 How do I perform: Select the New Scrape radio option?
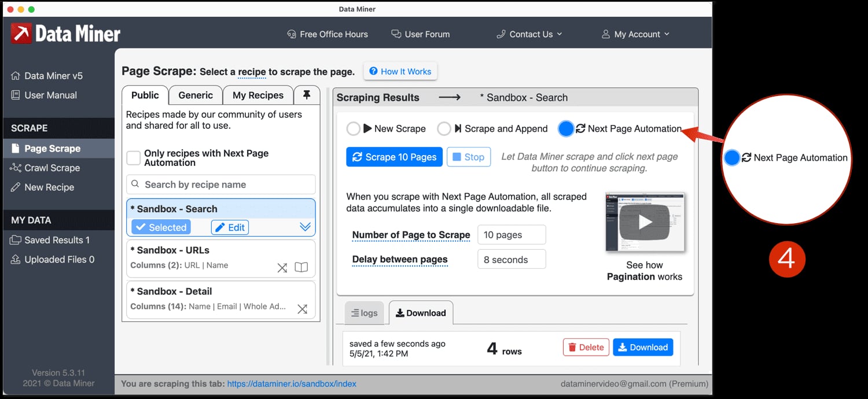[x=353, y=128]
